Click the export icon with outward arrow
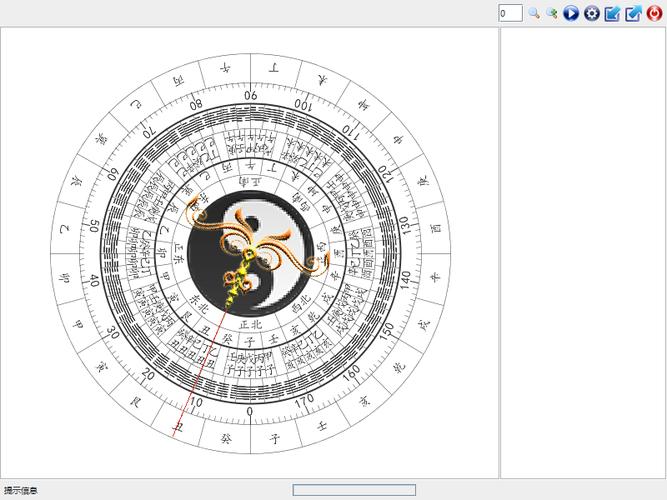The height and width of the screenshot is (500, 667). [x=633, y=13]
